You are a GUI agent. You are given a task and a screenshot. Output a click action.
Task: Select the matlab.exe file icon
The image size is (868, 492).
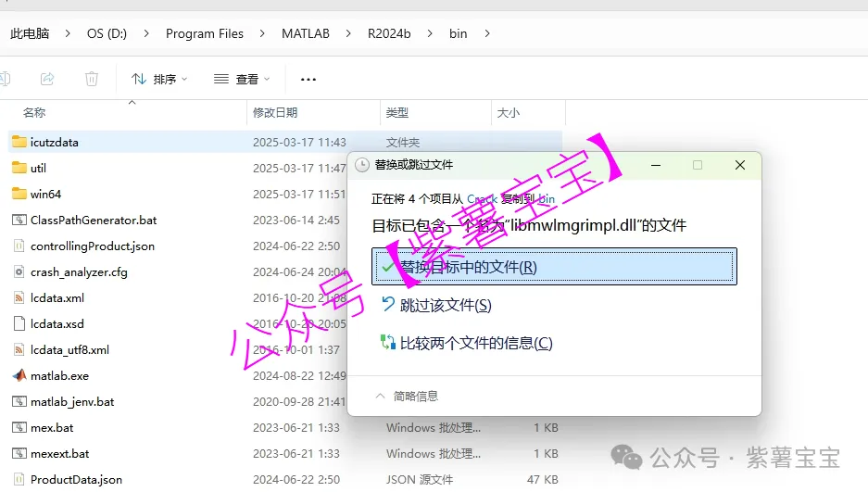pyautogui.click(x=19, y=376)
